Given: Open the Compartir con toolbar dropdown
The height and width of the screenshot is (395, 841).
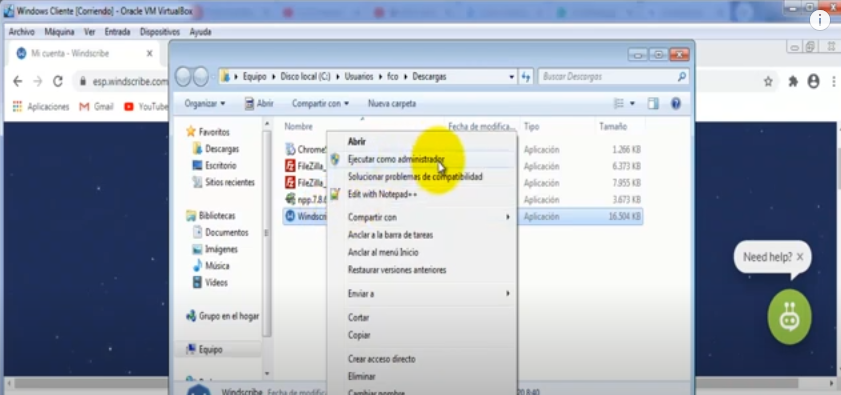Looking at the screenshot, I should [321, 104].
